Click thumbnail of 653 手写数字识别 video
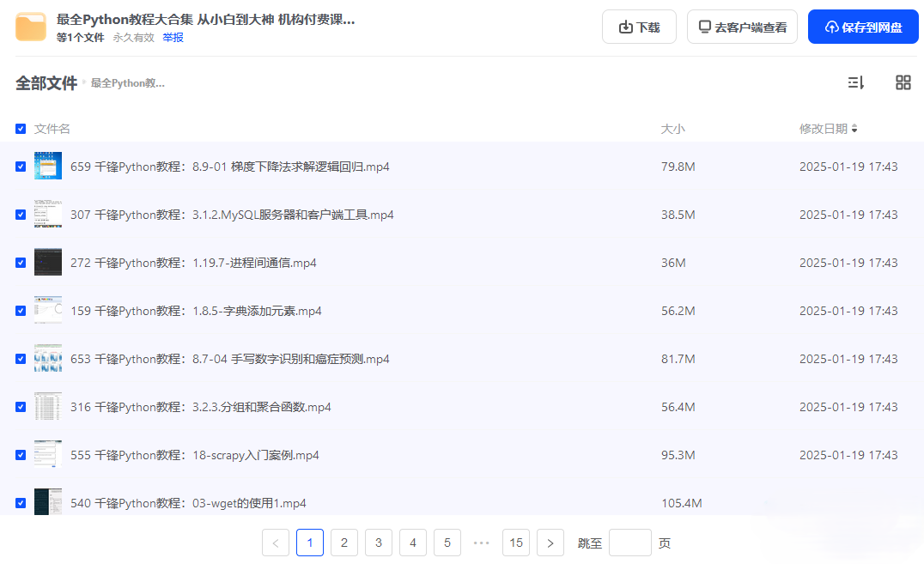924x564 pixels. click(x=48, y=358)
